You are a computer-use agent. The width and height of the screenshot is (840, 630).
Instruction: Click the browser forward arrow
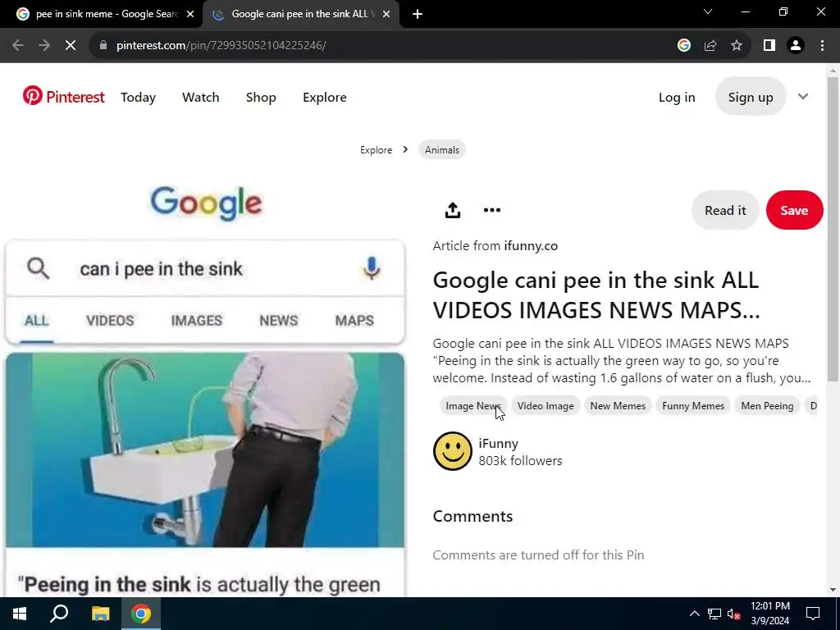pos(44,46)
